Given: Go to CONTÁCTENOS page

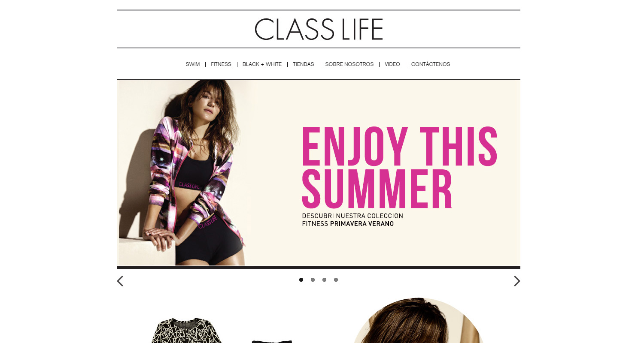Looking at the screenshot, I should pyautogui.click(x=431, y=64).
